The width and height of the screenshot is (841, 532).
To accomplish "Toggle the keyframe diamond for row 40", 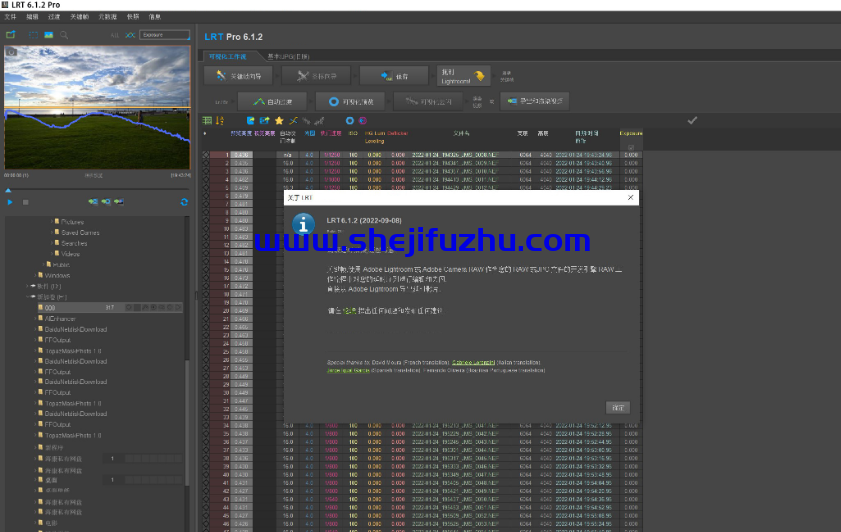I will 206,475.
